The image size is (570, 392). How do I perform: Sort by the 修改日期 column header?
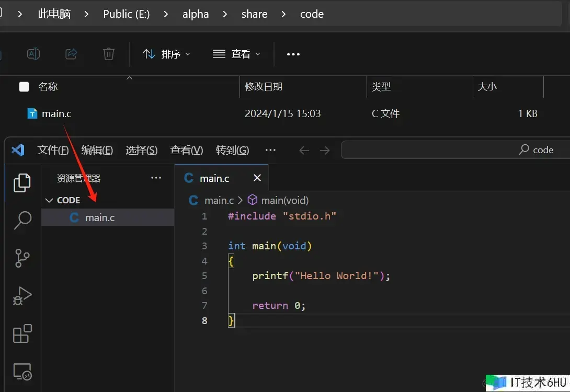click(264, 87)
